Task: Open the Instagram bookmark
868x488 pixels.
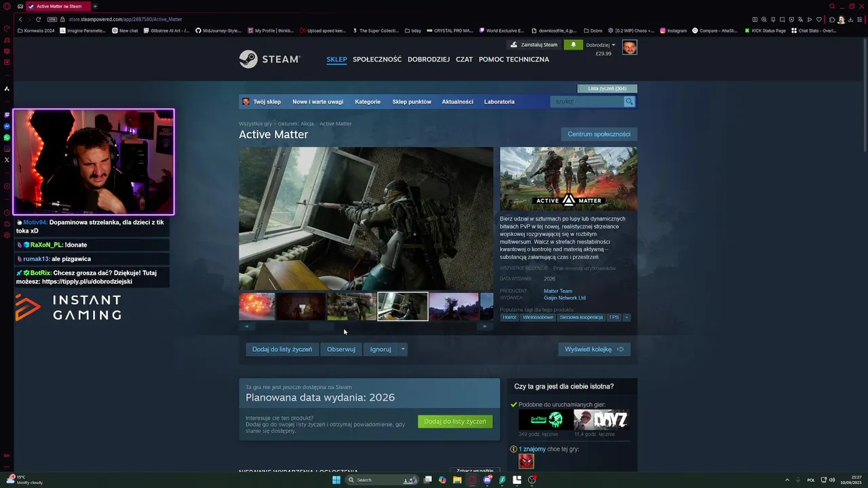Action: pyautogui.click(x=673, y=30)
